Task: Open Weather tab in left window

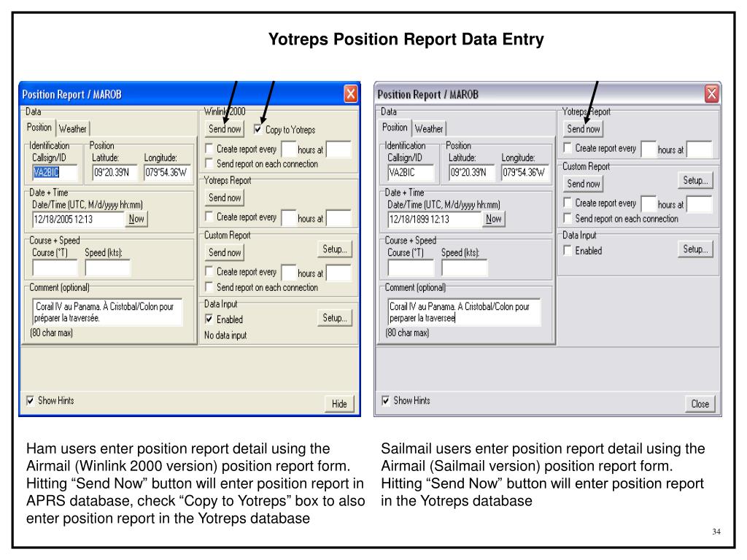Action: click(x=72, y=128)
